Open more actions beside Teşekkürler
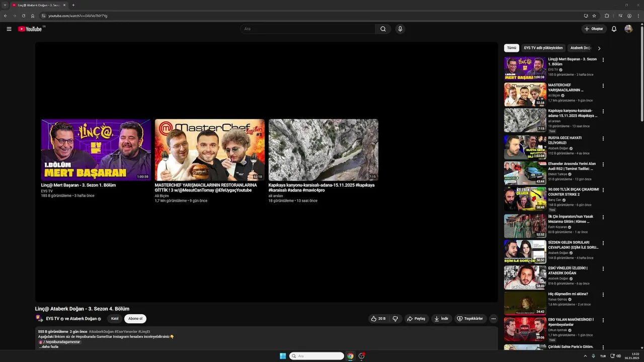The width and height of the screenshot is (644, 362). coord(494,319)
